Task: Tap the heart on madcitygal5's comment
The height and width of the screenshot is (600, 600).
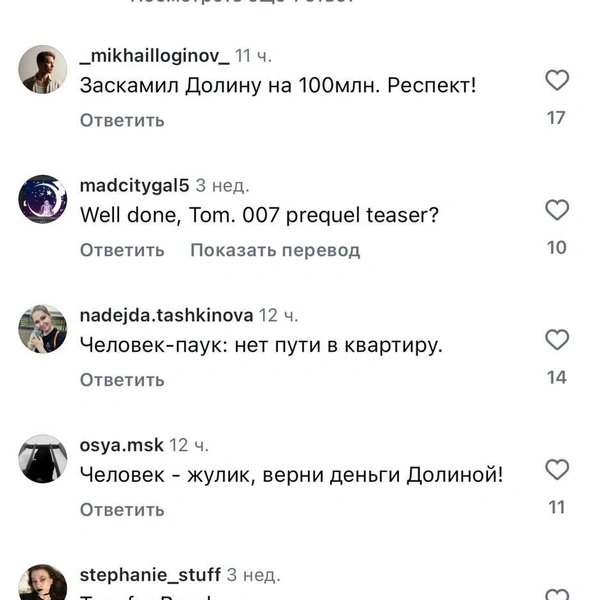Action: click(x=556, y=210)
